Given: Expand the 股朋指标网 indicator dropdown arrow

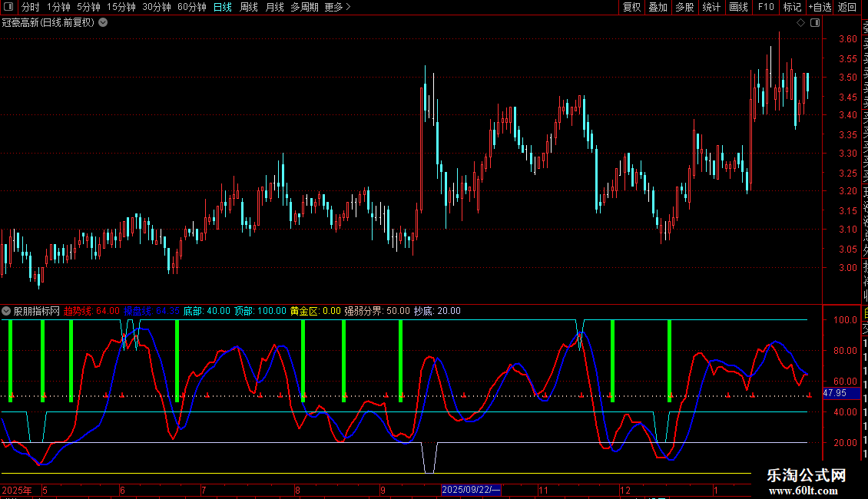Looking at the screenshot, I should coord(6,311).
